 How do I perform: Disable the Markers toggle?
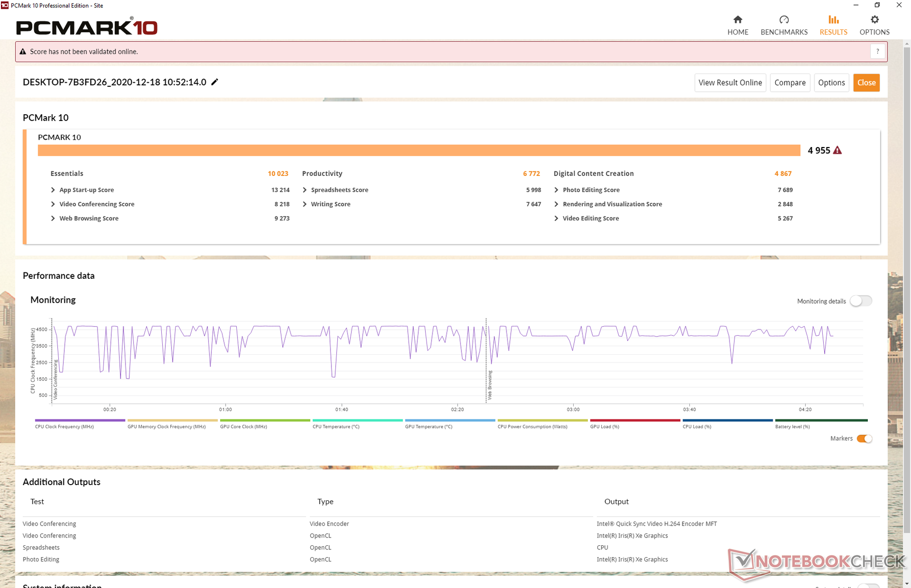(x=864, y=439)
